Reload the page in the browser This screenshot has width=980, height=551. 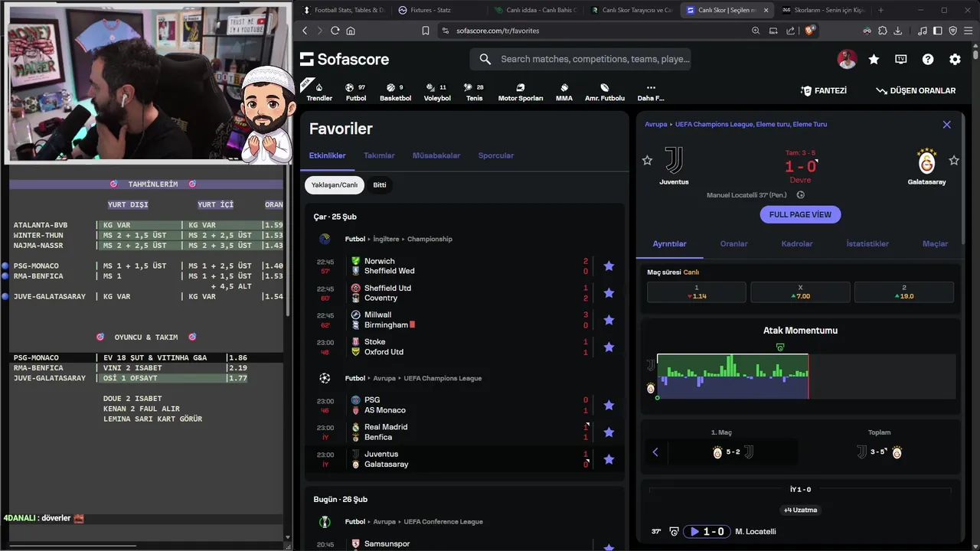(x=335, y=31)
